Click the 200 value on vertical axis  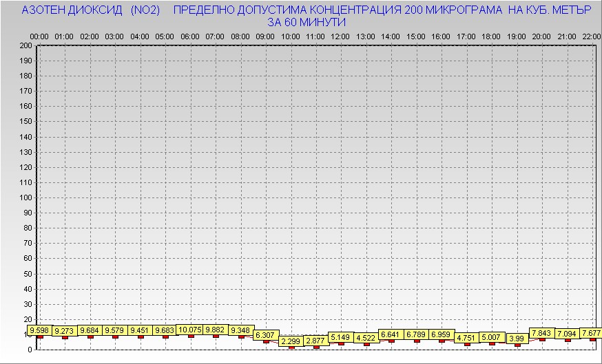pyautogui.click(x=25, y=45)
